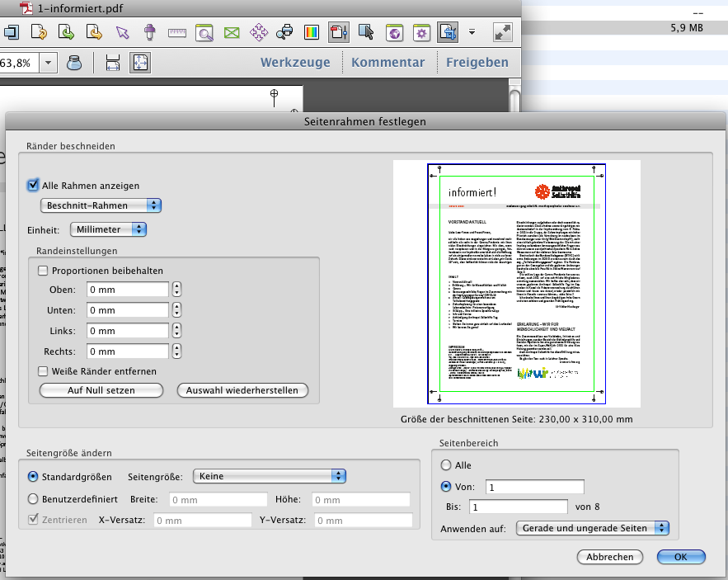Open the Seitengröße Keine dropdown

click(x=270, y=476)
